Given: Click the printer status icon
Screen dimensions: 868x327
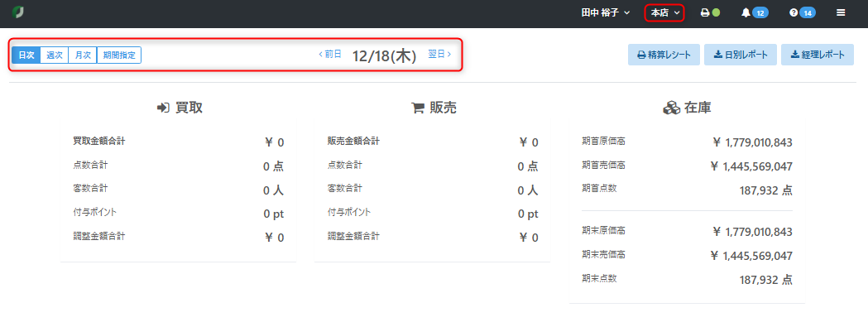Looking at the screenshot, I should coord(705,12).
